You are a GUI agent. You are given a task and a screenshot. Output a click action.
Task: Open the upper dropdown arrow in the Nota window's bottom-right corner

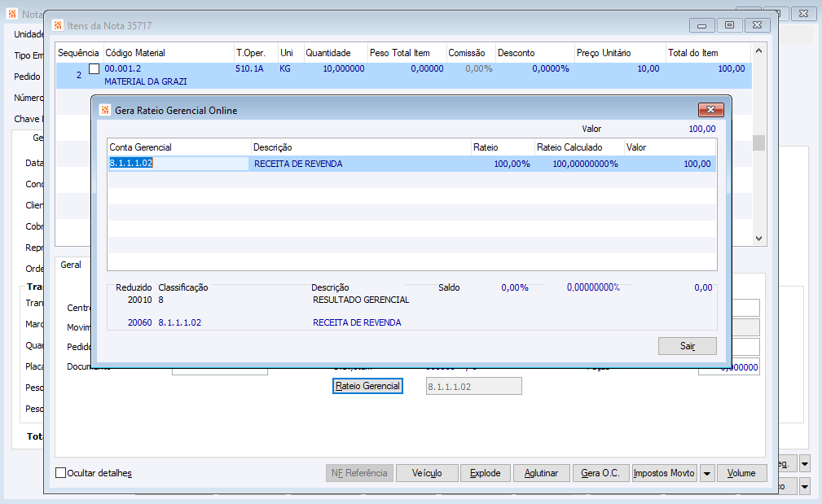(x=805, y=463)
